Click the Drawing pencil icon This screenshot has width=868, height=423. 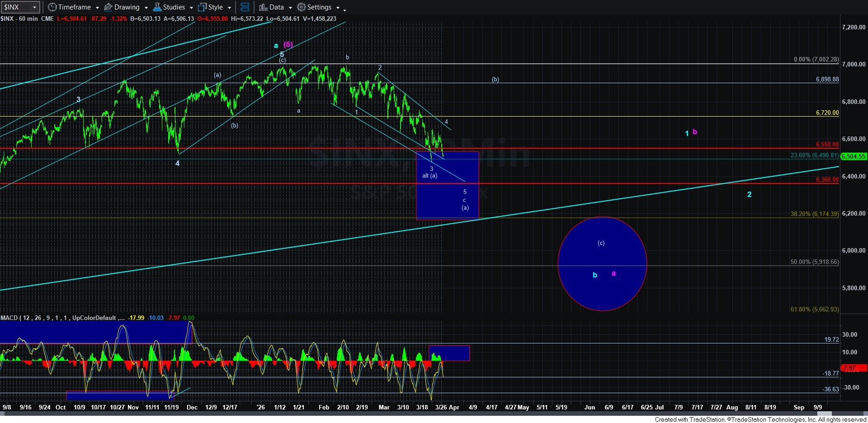(x=108, y=7)
